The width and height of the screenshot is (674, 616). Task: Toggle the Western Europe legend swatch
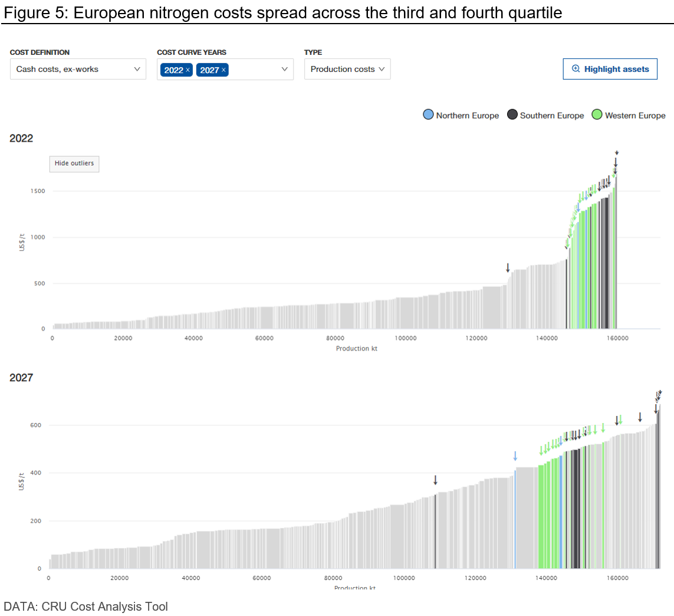pos(597,115)
